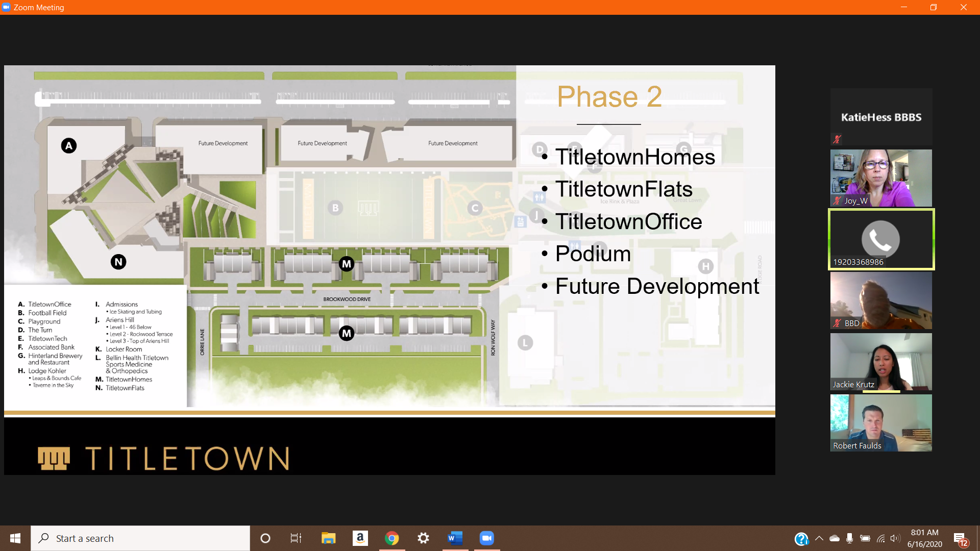Open File Explorer from the taskbar
980x551 pixels.
328,538
